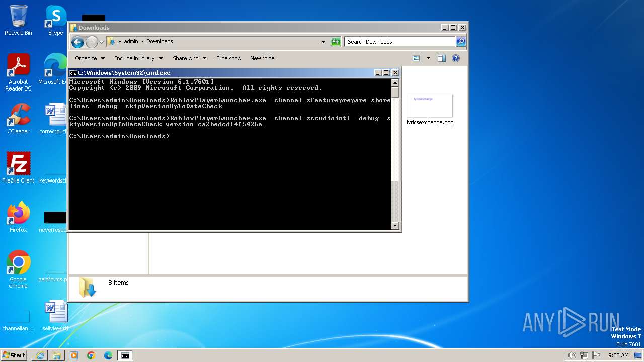Click the lyricsexchange.png file name
This screenshot has height=362, width=644.
430,122
